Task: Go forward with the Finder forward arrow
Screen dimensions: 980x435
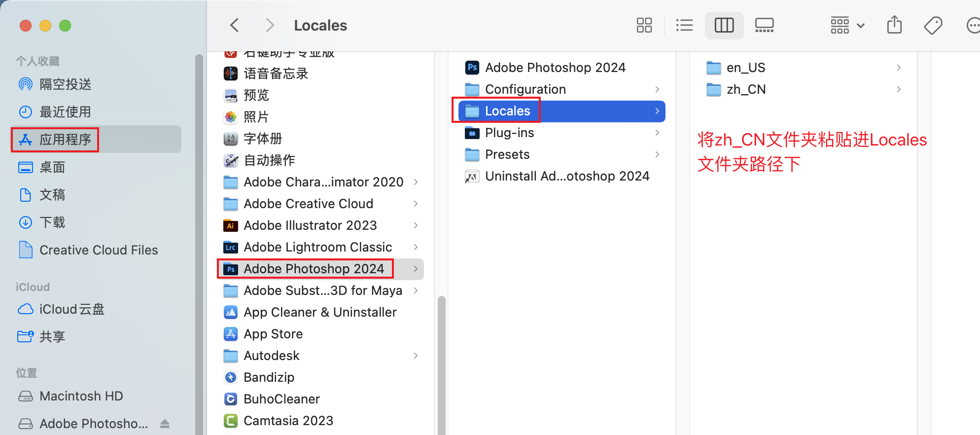Action: coord(269,25)
